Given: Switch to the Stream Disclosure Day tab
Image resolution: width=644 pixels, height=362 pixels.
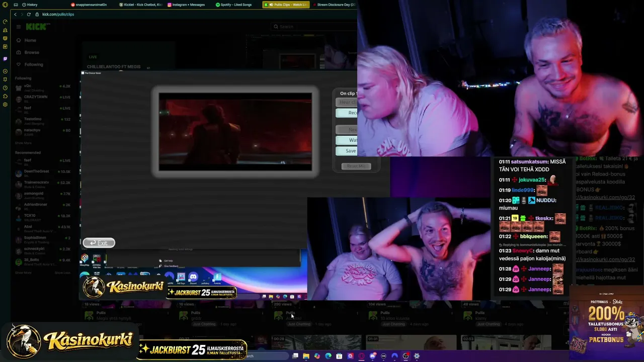Looking at the screenshot, I should (334, 5).
